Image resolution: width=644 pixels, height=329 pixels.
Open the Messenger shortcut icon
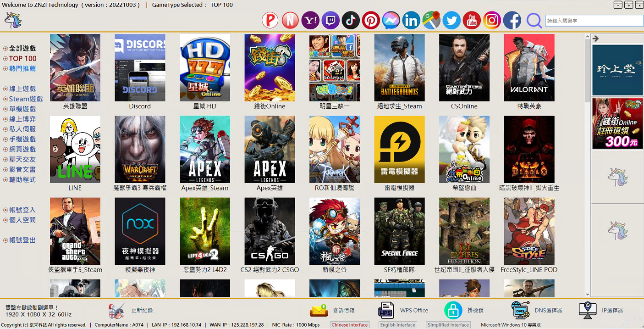point(391,20)
